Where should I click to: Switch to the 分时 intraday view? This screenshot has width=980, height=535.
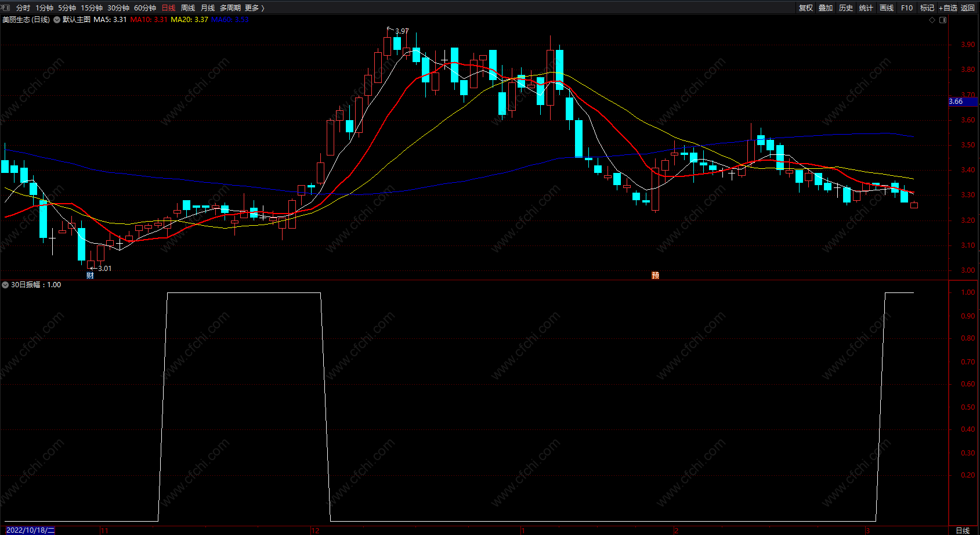pos(23,8)
